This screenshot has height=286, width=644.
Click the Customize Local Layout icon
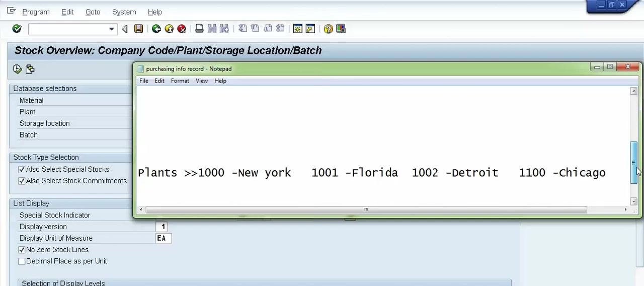(x=341, y=29)
